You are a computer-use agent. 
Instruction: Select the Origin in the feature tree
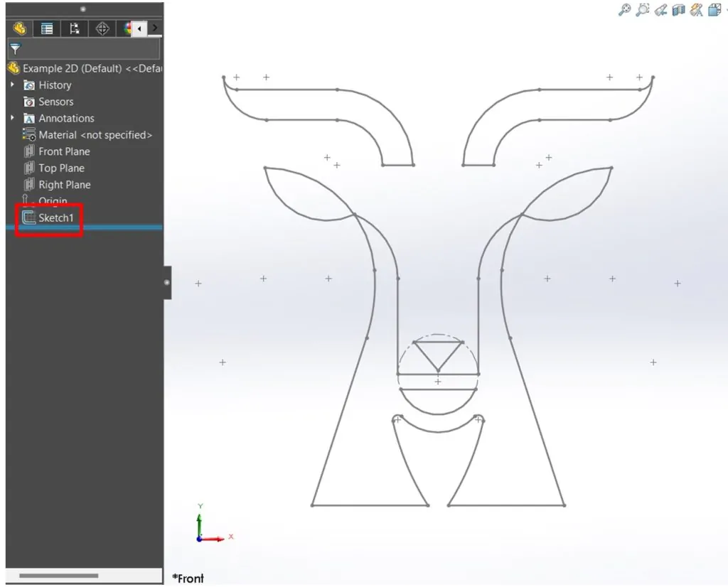click(x=45, y=201)
